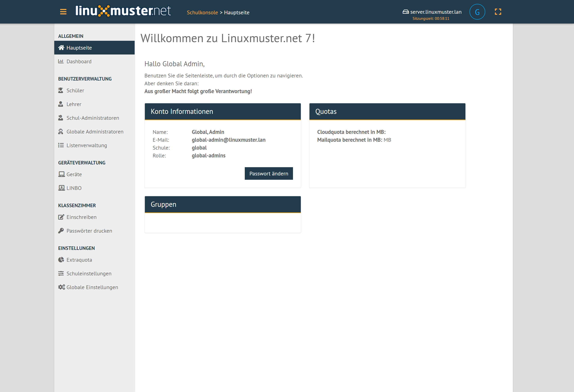Click the EINSTELLUNGEN section heading
Image resolution: width=574 pixels, height=392 pixels.
pyautogui.click(x=76, y=248)
